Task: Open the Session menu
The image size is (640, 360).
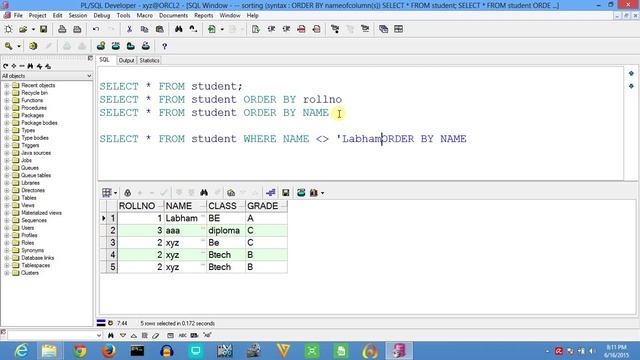Action: 78,16
